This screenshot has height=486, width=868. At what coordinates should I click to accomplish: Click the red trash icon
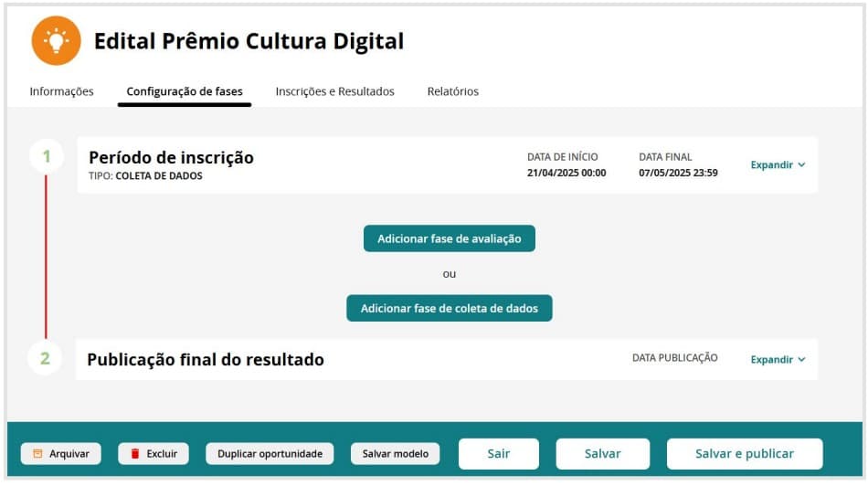pos(135,454)
